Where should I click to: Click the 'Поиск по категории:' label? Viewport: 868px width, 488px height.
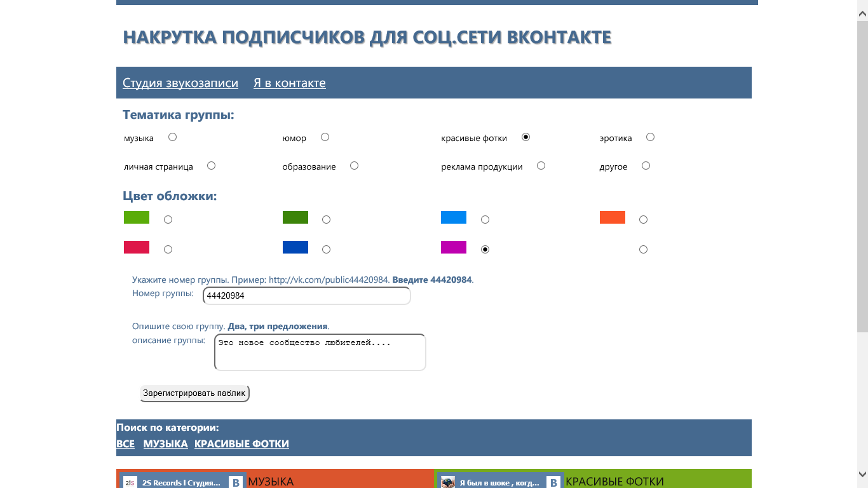pos(168,428)
